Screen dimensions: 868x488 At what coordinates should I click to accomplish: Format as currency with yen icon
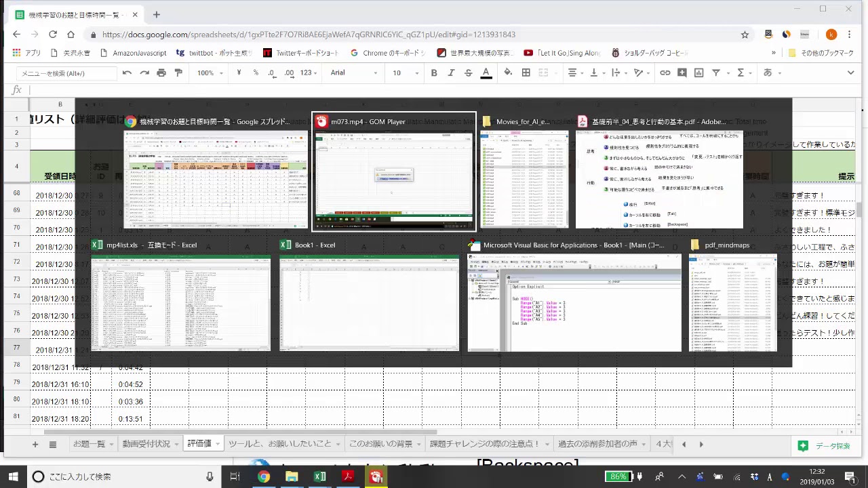(x=239, y=73)
